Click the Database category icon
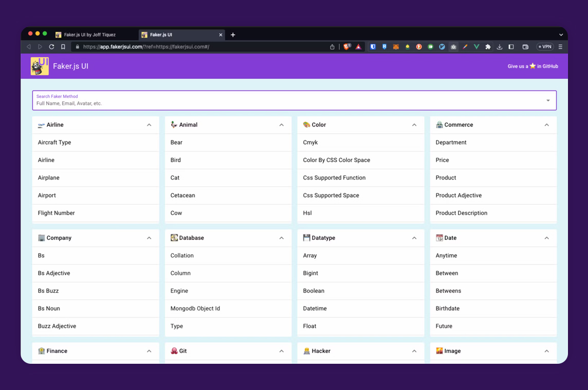Screen dimensions: 588x390 click(x=174, y=238)
